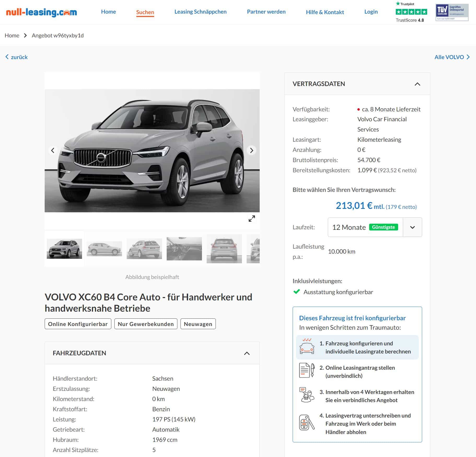Show next car image with right arrow
The height and width of the screenshot is (457, 476).
(251, 150)
